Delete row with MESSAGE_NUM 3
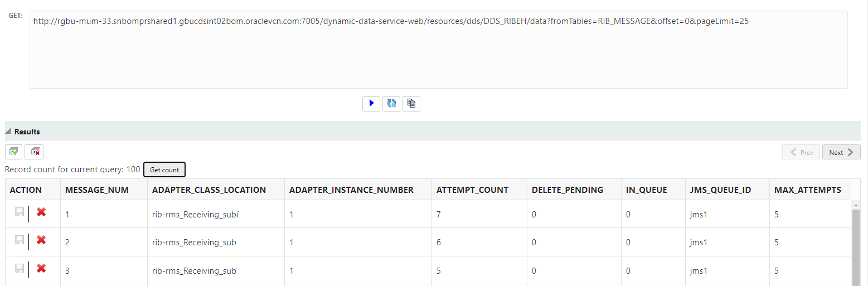Viewport: 868px width, 286px height. click(x=41, y=268)
